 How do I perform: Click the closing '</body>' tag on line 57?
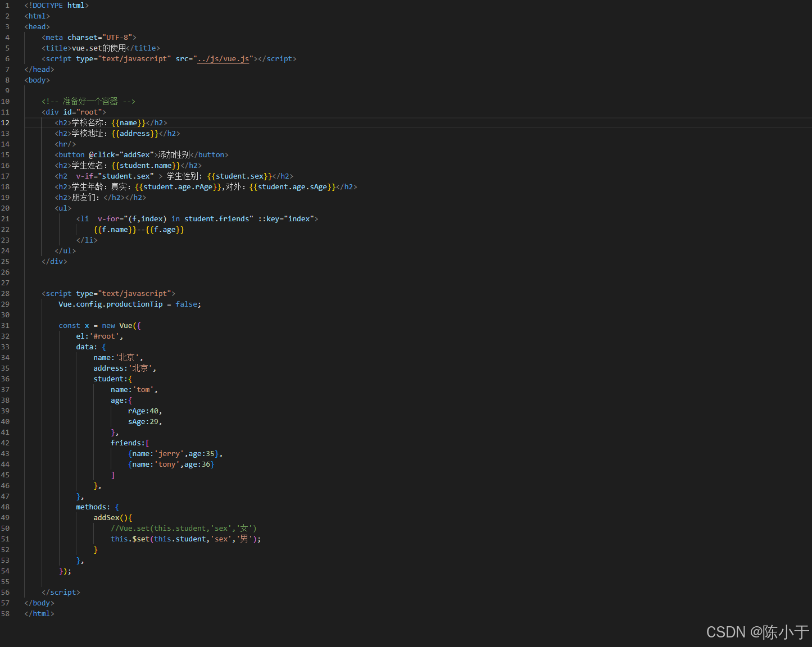[x=39, y=603]
